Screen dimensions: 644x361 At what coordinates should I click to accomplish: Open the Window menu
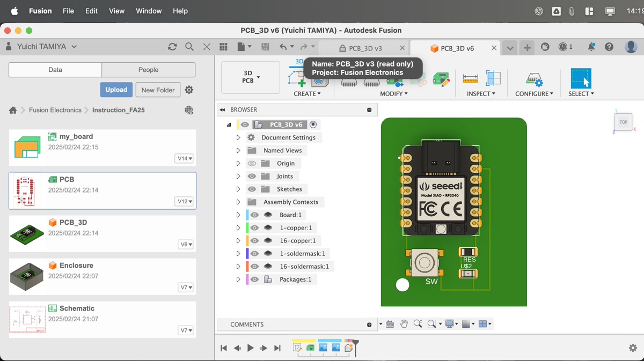click(149, 11)
